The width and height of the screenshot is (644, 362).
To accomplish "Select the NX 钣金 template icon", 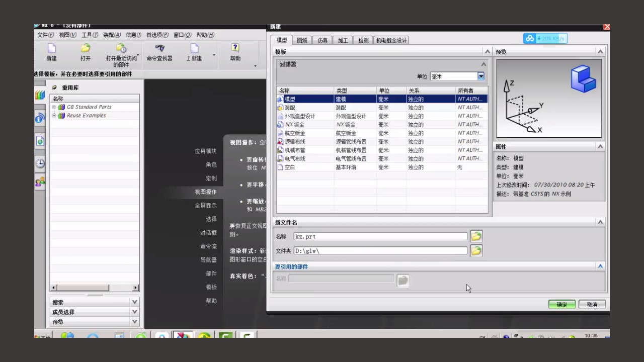I will click(x=280, y=125).
